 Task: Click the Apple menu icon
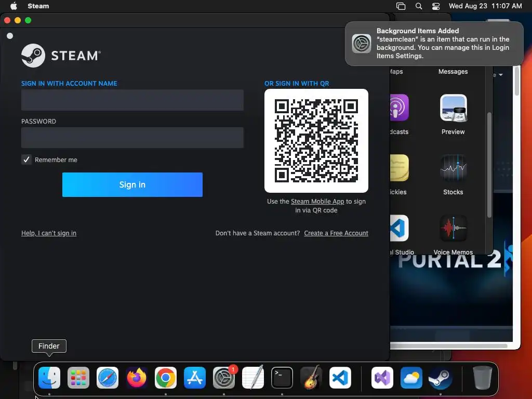14,6
